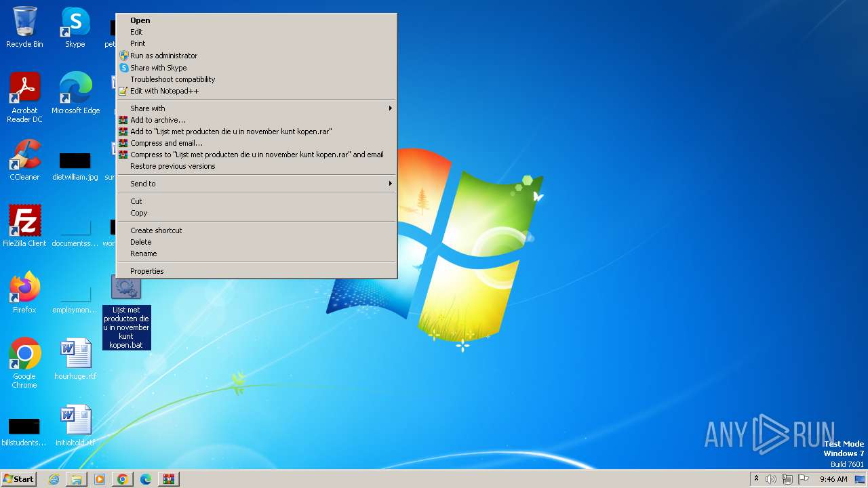Click the WinRAR taskbar icon

[169, 479]
